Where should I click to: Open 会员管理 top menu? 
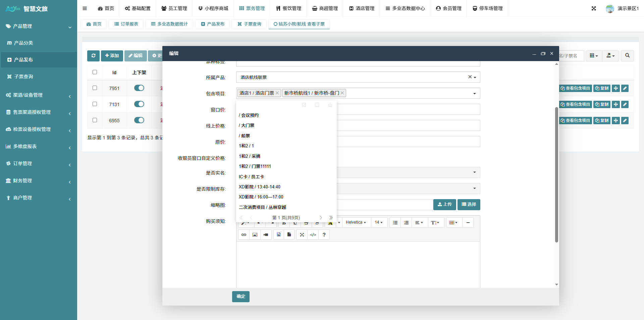449,8
